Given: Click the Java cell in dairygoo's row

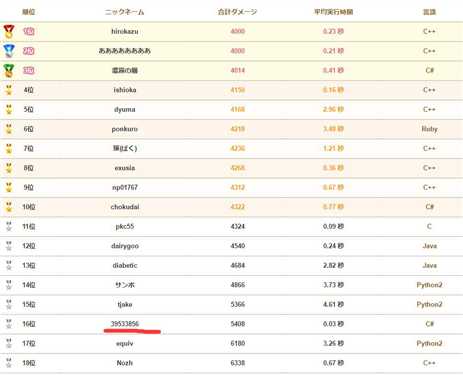Looking at the screenshot, I should pos(429,246).
